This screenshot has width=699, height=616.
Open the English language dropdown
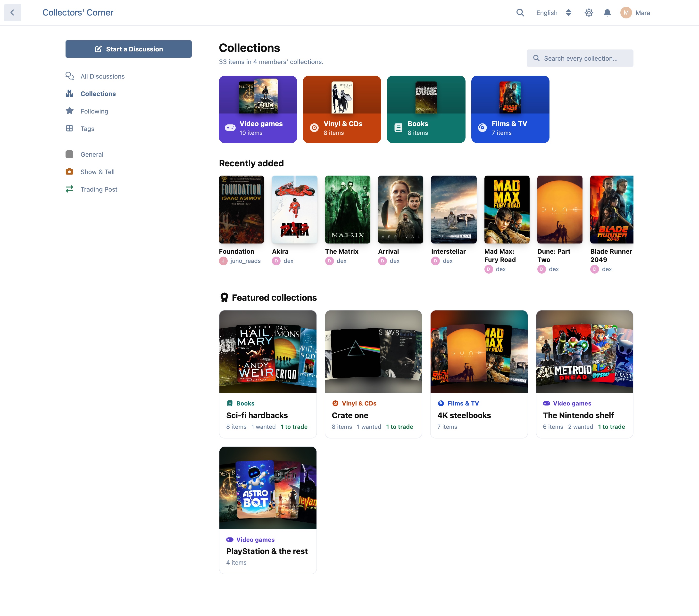pyautogui.click(x=554, y=13)
